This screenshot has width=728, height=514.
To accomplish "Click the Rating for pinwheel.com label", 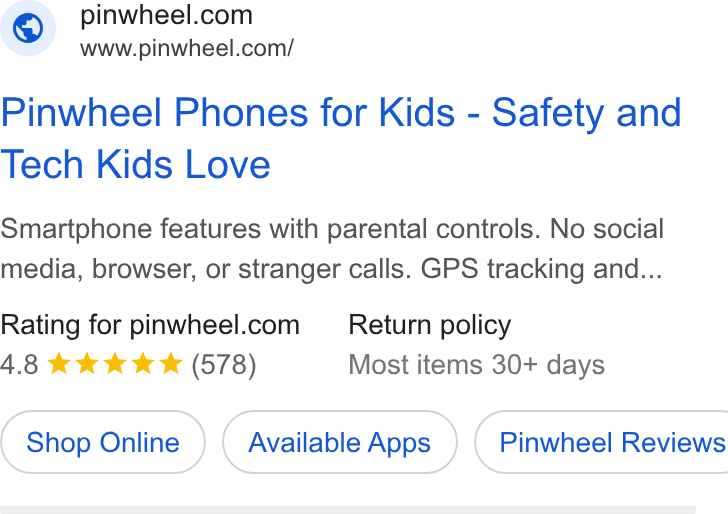I will click(x=150, y=325).
